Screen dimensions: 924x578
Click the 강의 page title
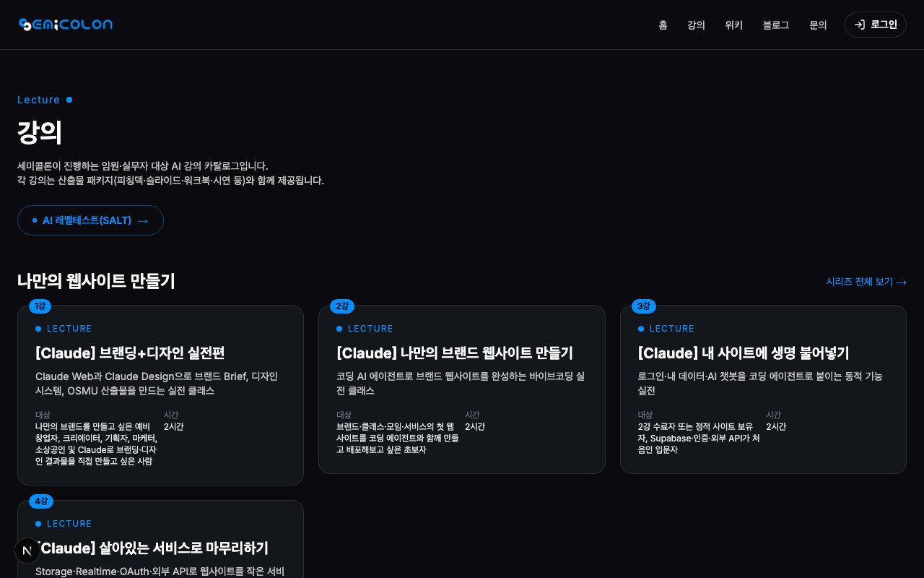tap(40, 132)
